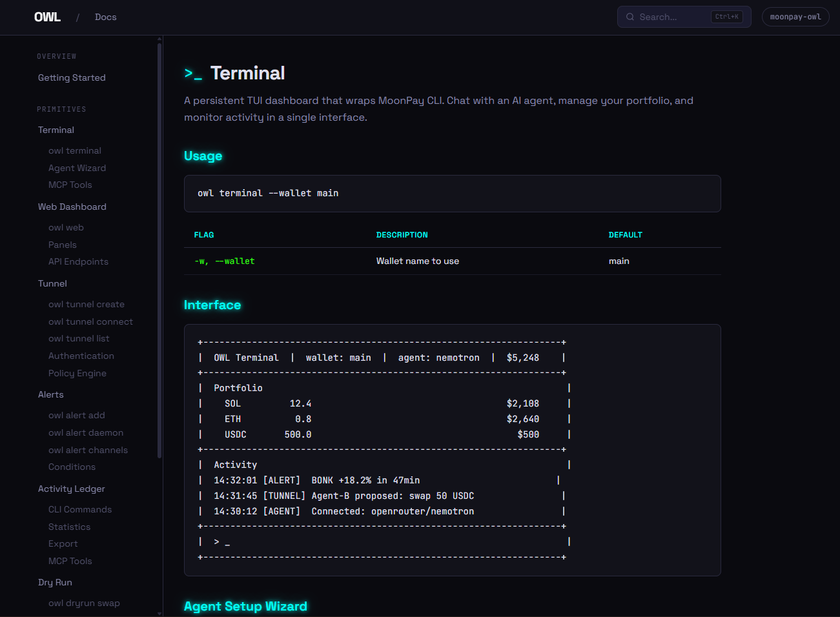Select Web Dashboard section in sidebar
Image resolution: width=840 pixels, height=617 pixels.
(72, 207)
